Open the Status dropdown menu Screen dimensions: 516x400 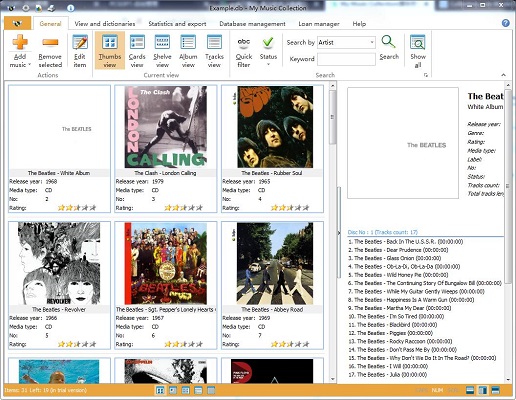coord(268,50)
